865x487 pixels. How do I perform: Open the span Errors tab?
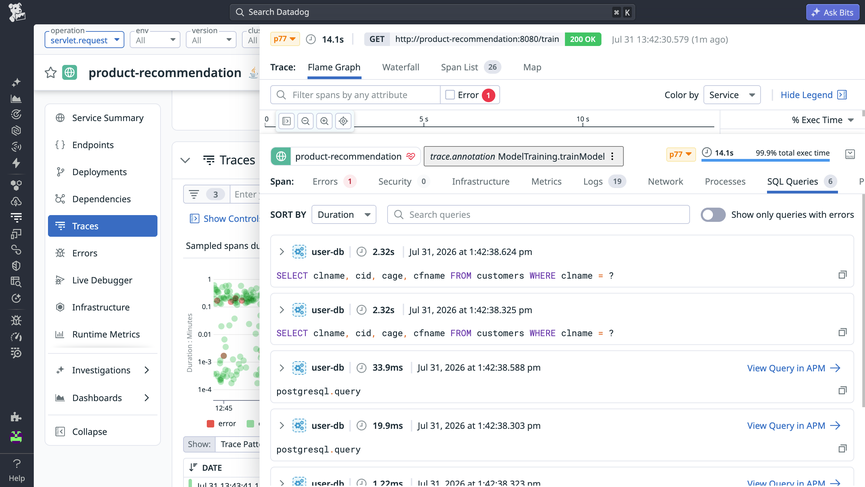(x=334, y=181)
